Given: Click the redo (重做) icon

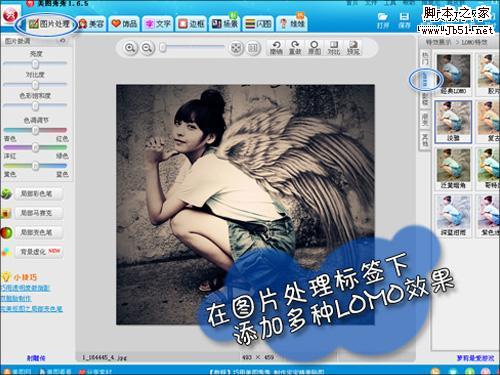Looking at the screenshot, I should click(295, 48).
